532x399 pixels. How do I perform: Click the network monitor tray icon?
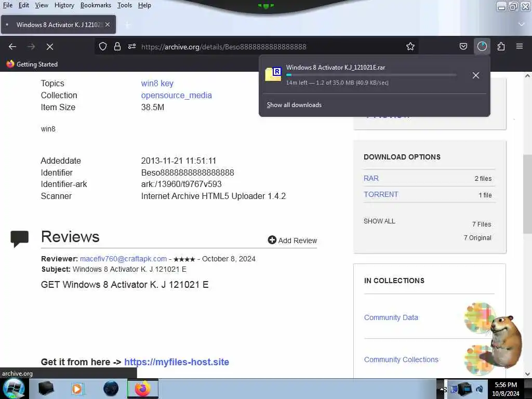465,389
